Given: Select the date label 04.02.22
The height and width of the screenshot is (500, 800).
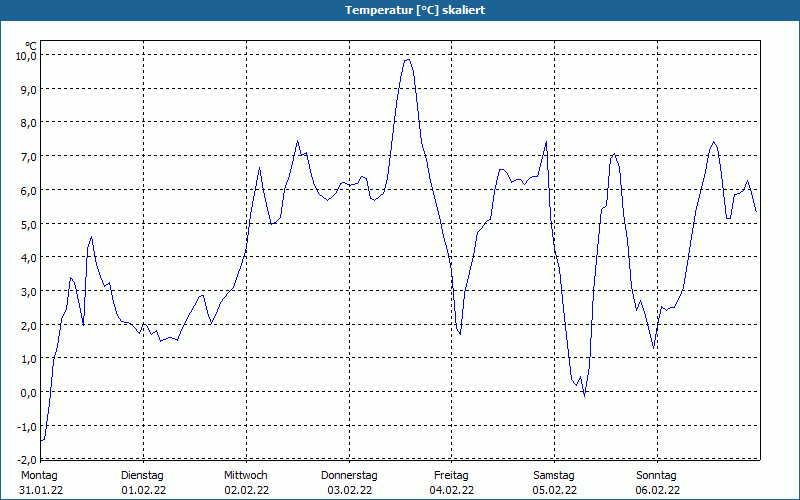Looking at the screenshot, I should [x=452, y=491].
